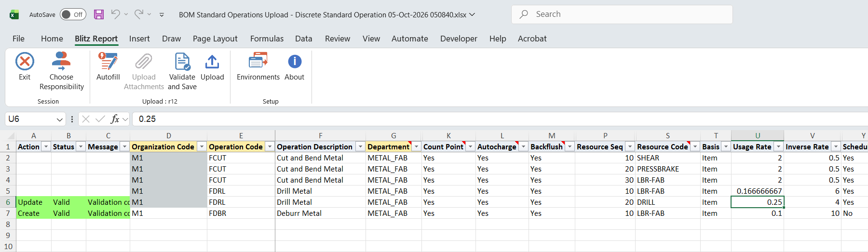
Task: Switch to Data tab
Action: (x=304, y=39)
